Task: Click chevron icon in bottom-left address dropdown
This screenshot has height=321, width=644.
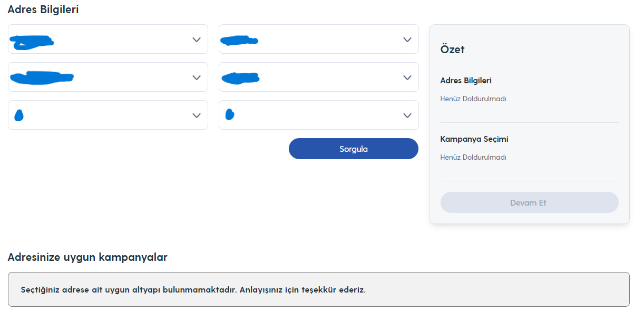Action: (197, 115)
